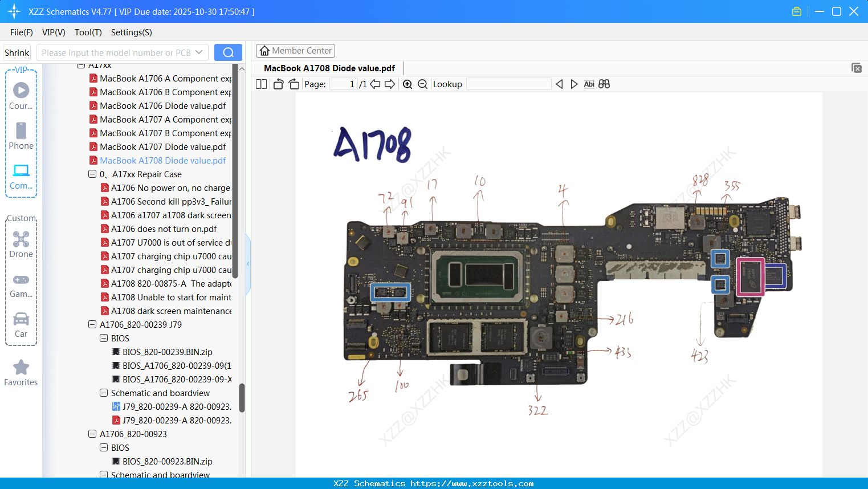The height and width of the screenshot is (489, 868).
Task: Open the File(F) menu
Action: 22,32
